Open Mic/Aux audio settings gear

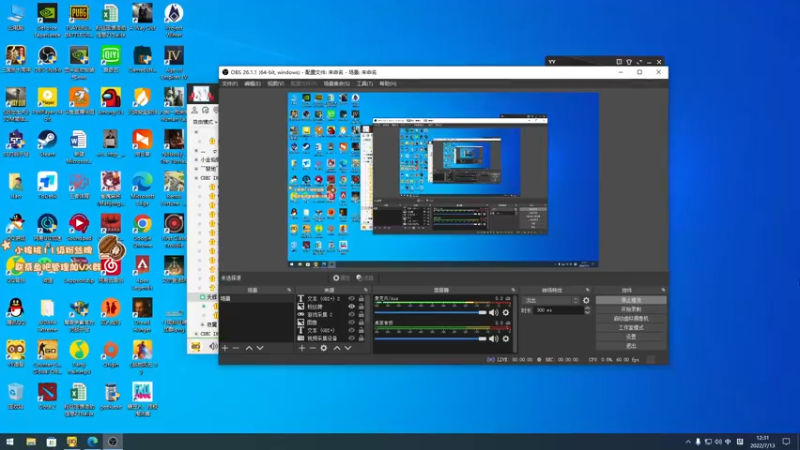(506, 312)
